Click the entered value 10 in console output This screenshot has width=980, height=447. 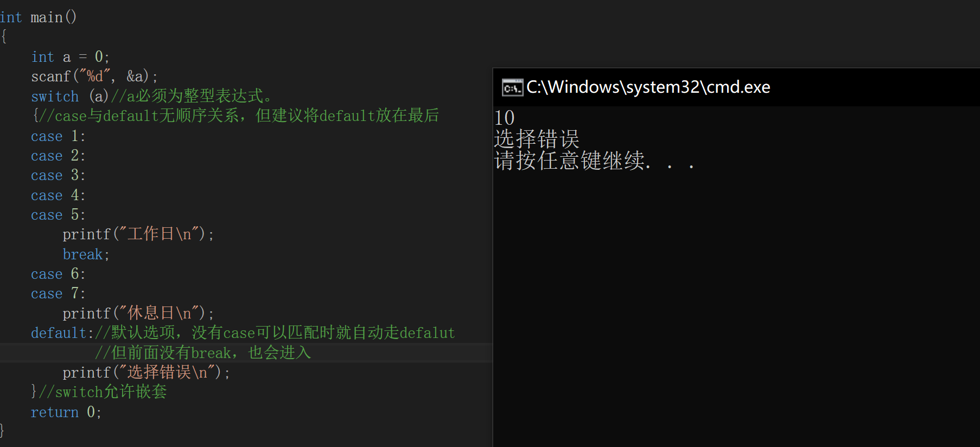click(x=504, y=117)
